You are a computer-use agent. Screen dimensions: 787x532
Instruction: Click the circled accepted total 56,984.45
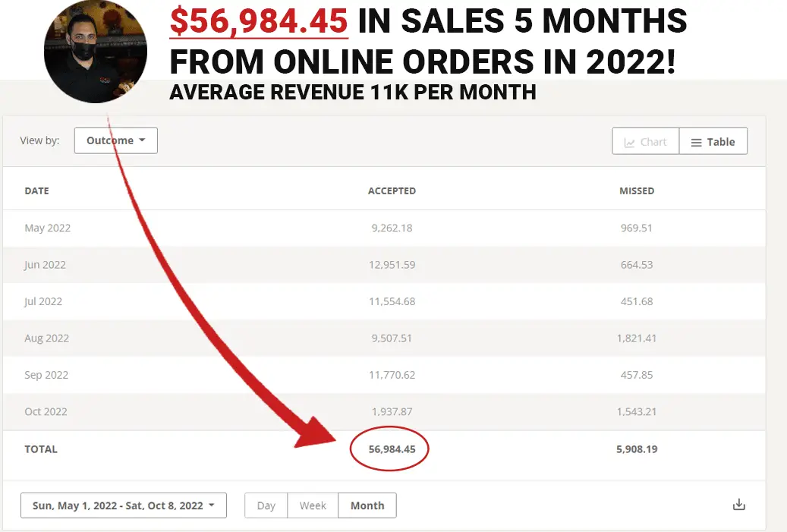pos(392,449)
